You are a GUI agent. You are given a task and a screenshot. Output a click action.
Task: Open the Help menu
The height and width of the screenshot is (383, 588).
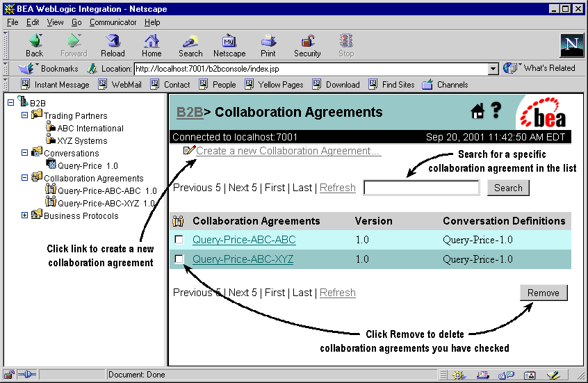pos(152,22)
